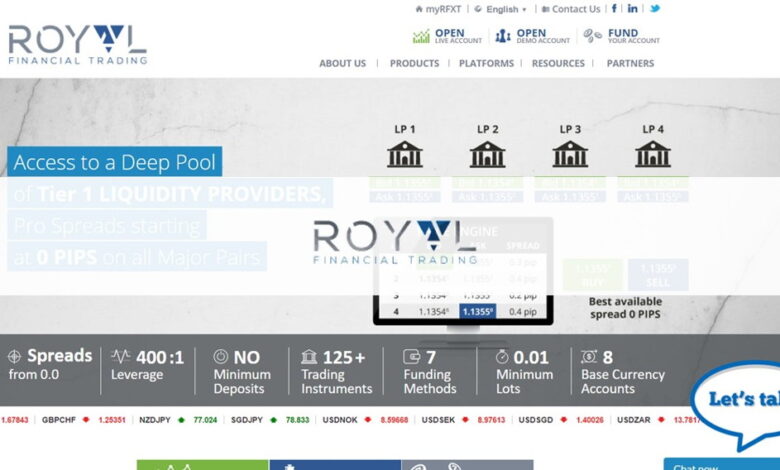This screenshot has width=780, height=470.
Task: Click the LP 1 bank icon
Action: [405, 154]
